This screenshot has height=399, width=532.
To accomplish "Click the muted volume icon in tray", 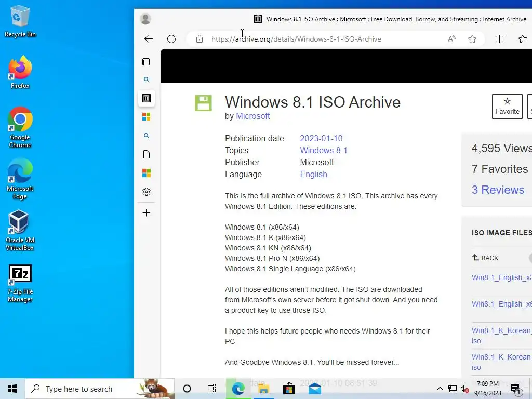I will (465, 389).
